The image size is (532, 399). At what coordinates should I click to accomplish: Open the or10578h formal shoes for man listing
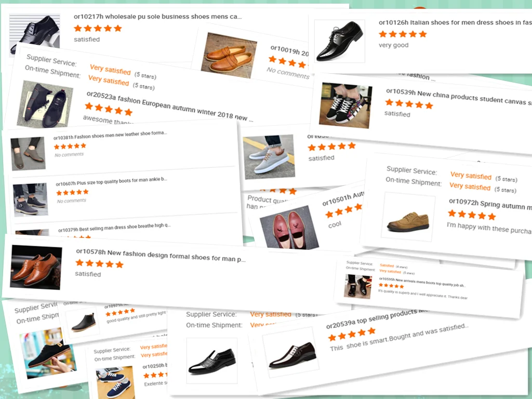coord(161,256)
